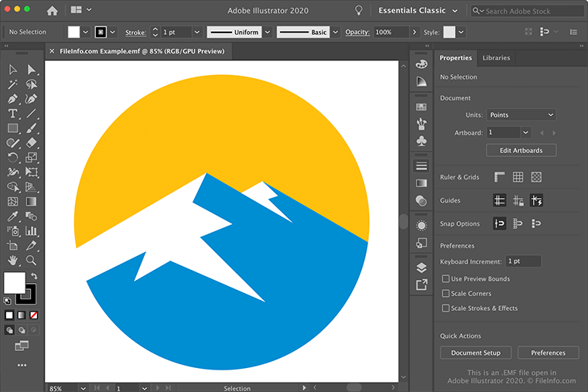Enable Use Preview Bounds checkbox
This screenshot has width=588, height=392.
click(x=445, y=279)
